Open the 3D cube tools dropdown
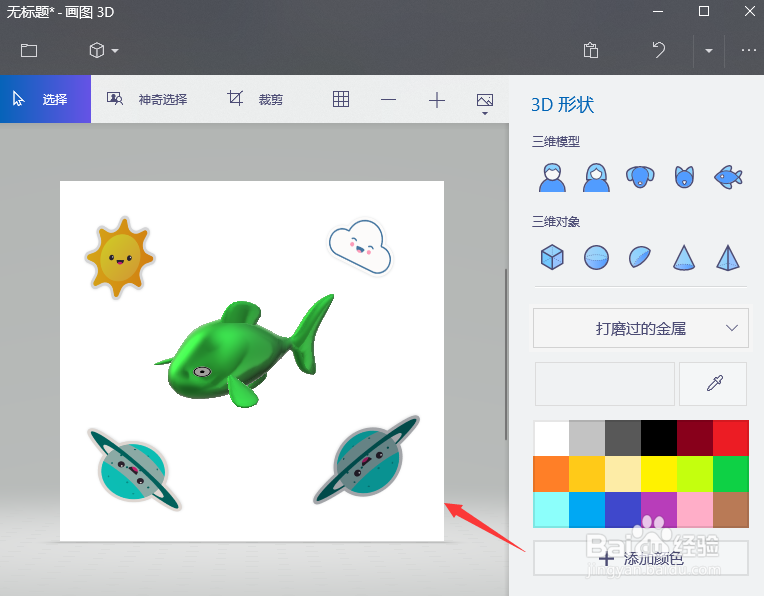Viewport: 764px width, 596px height. point(104,50)
